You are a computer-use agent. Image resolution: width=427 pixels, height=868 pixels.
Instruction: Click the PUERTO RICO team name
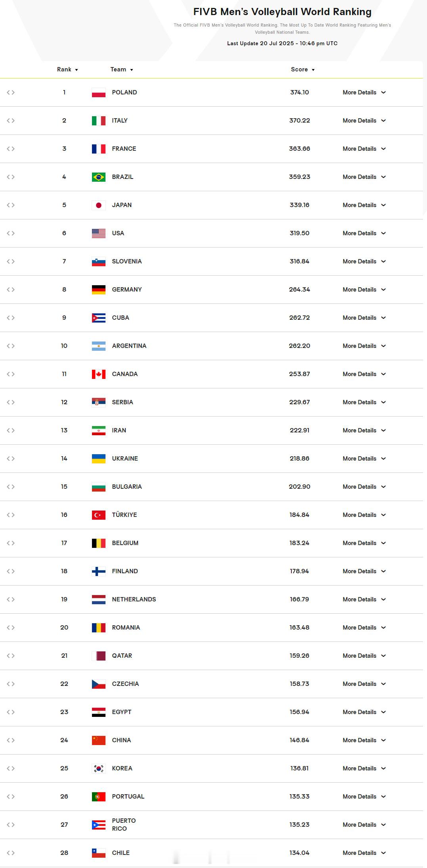point(124,825)
